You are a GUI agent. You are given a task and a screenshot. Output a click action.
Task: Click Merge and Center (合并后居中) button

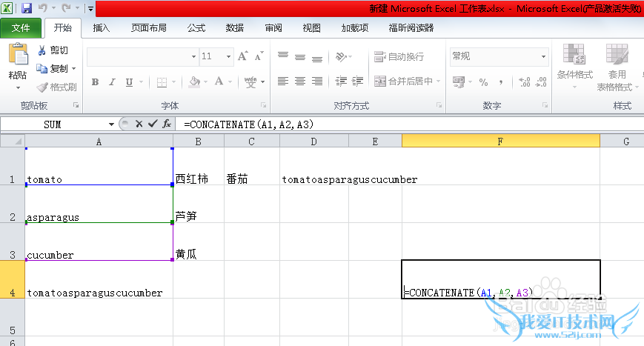pos(407,81)
